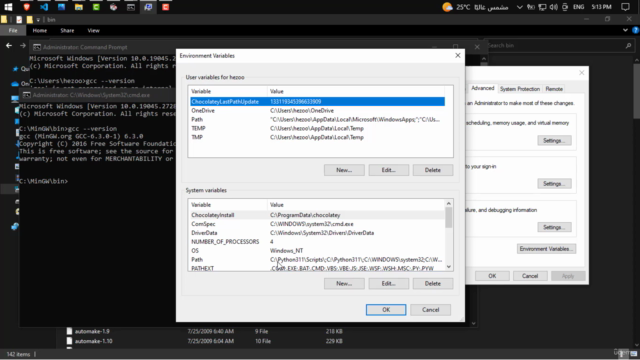Click the Performance Settings button
The image size is (640, 360).
pyautogui.click(x=554, y=140)
